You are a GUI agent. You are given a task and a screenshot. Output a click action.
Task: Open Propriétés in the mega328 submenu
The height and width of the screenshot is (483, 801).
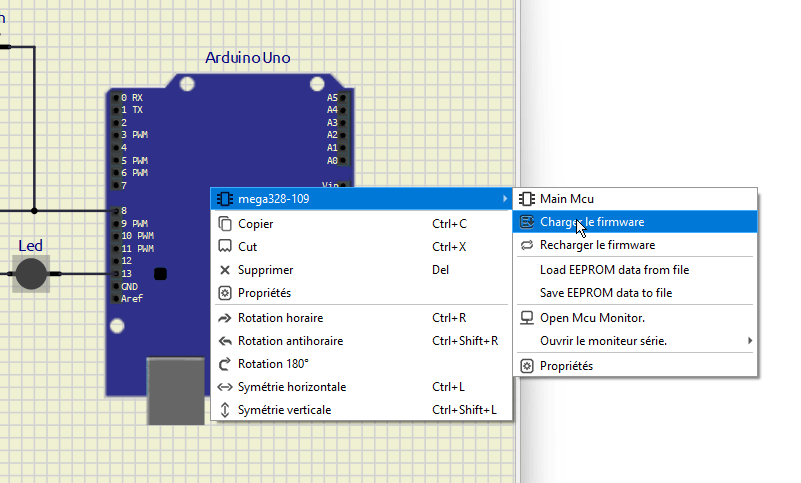(x=635, y=366)
